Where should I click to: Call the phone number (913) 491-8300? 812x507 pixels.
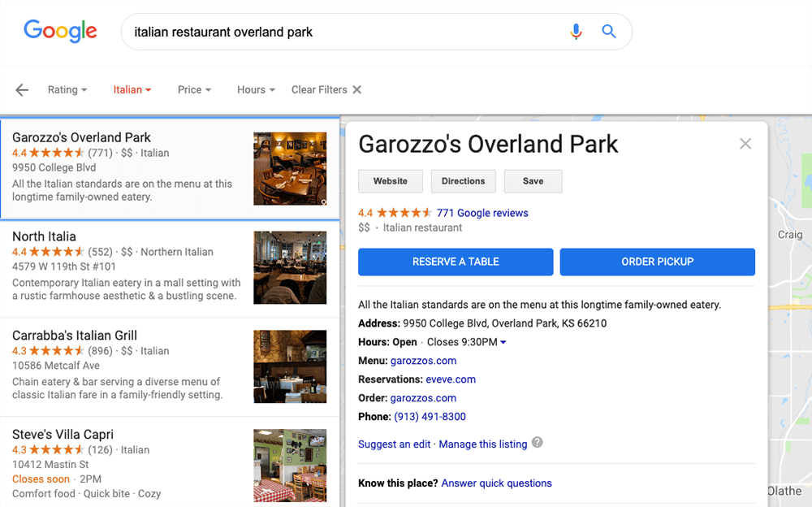(430, 417)
